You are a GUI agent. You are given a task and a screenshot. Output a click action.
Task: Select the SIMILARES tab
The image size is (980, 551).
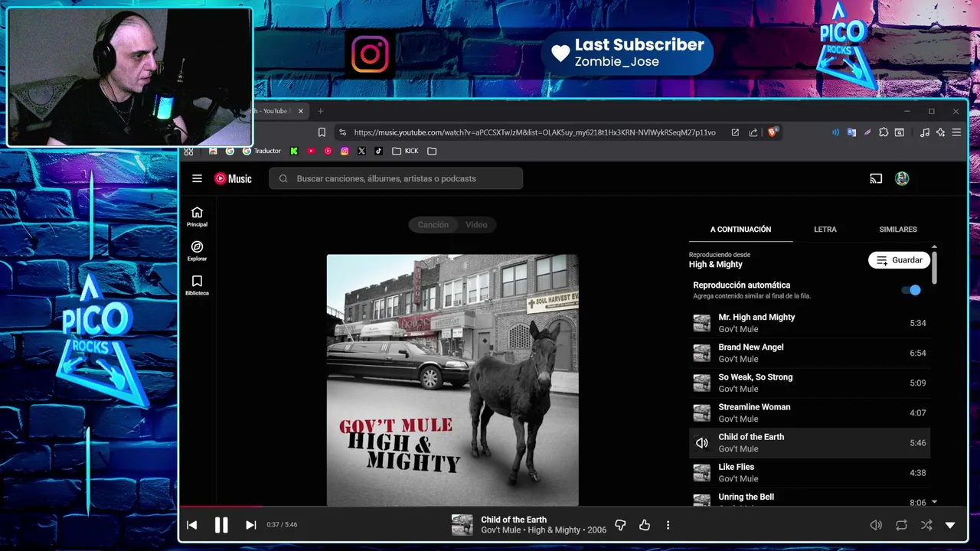pyautogui.click(x=898, y=230)
